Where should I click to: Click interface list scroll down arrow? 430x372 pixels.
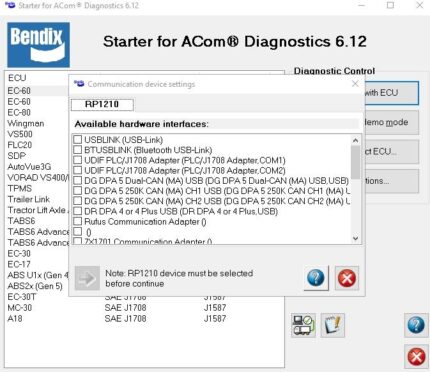pyautogui.click(x=355, y=239)
